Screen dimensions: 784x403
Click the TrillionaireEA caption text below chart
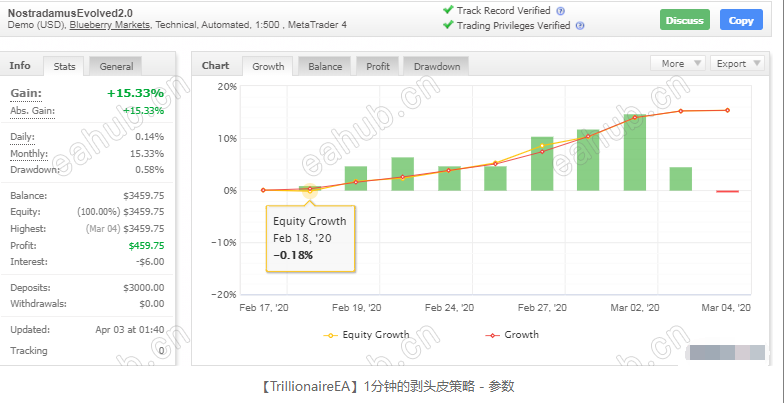point(388,386)
